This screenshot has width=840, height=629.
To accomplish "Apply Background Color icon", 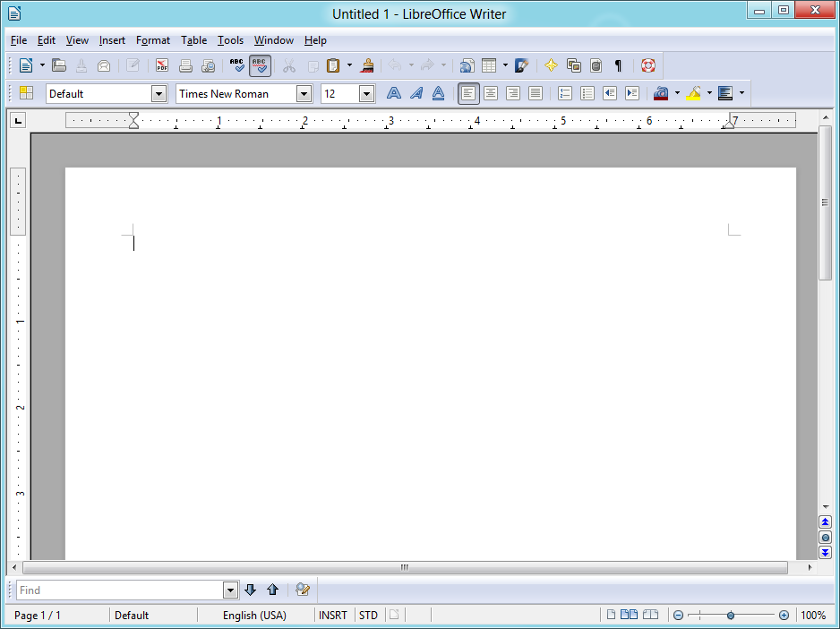I will click(x=725, y=93).
